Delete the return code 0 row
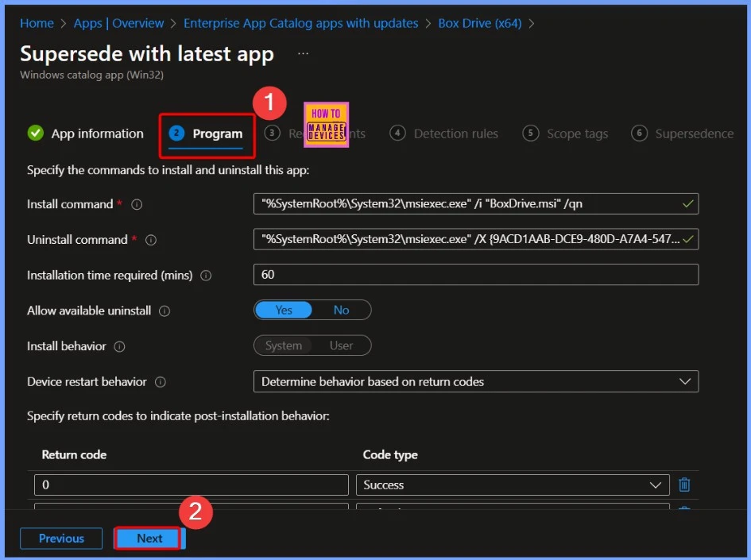751x560 pixels. [x=683, y=485]
